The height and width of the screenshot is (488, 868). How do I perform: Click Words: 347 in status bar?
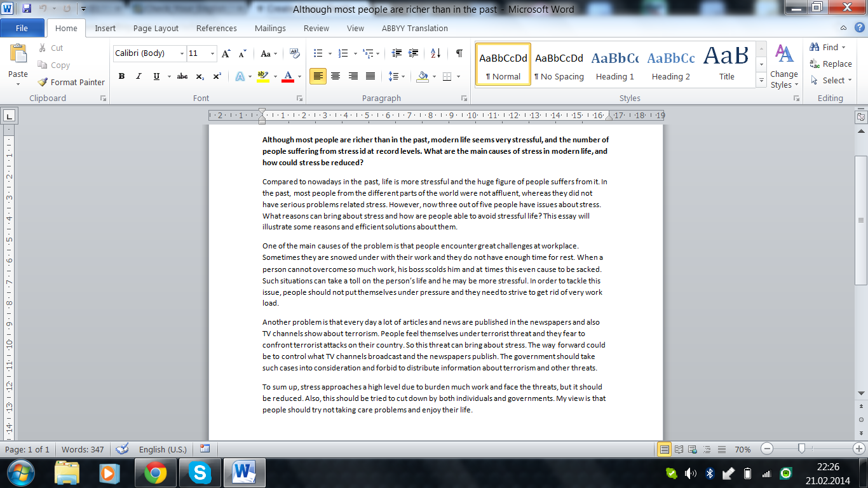click(83, 449)
